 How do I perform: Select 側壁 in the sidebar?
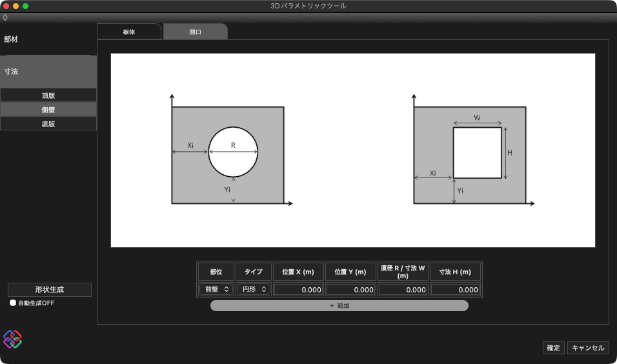pos(48,110)
